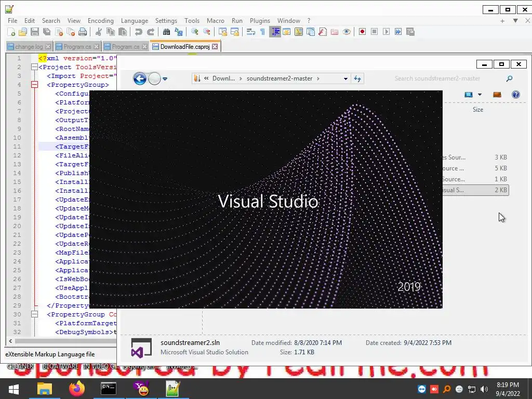Launch Firefox from the taskbar
532x399 pixels.
77,389
